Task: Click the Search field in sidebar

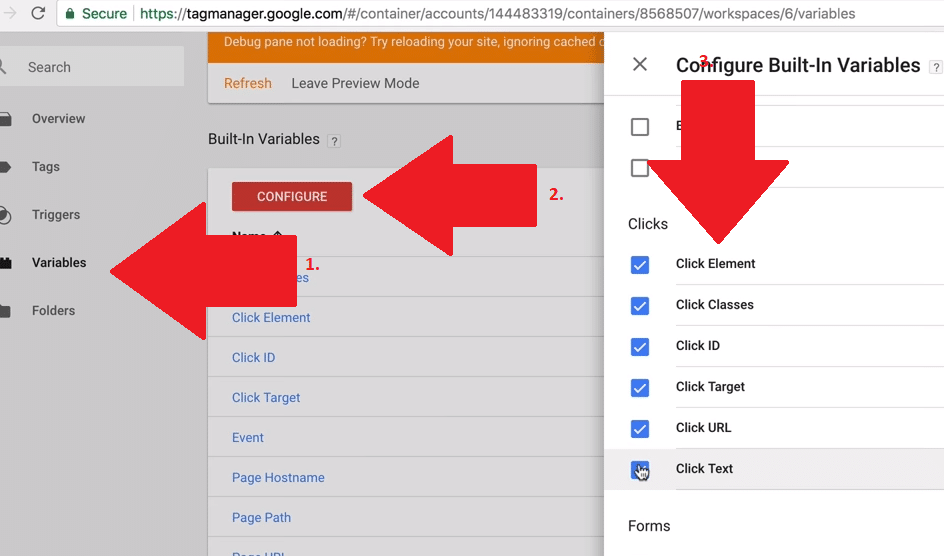Action: (92, 66)
